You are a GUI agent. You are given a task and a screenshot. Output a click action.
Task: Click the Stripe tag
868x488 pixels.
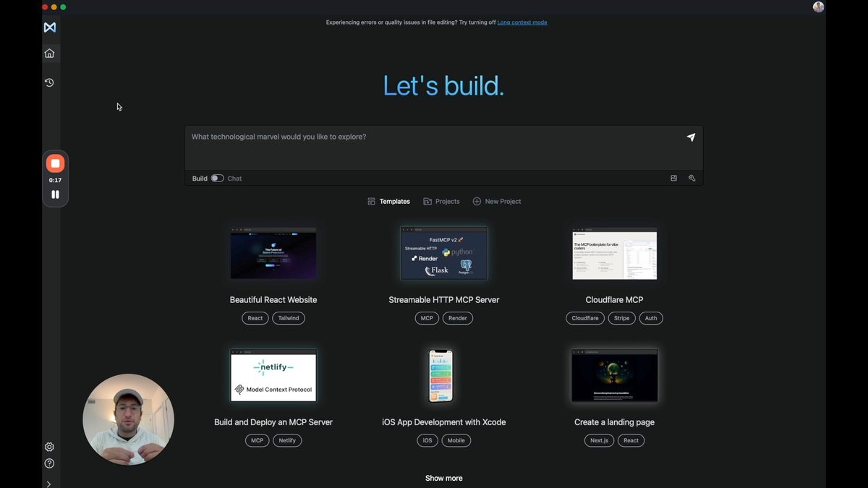click(622, 318)
